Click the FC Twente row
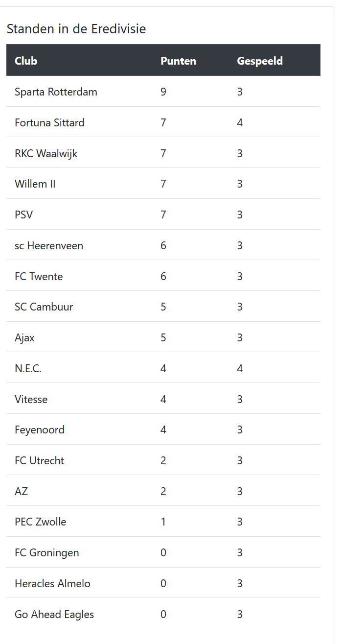 163,276
